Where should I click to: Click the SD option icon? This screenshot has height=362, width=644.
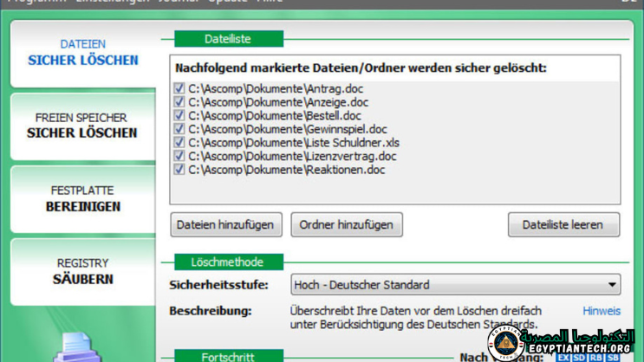(x=580, y=357)
